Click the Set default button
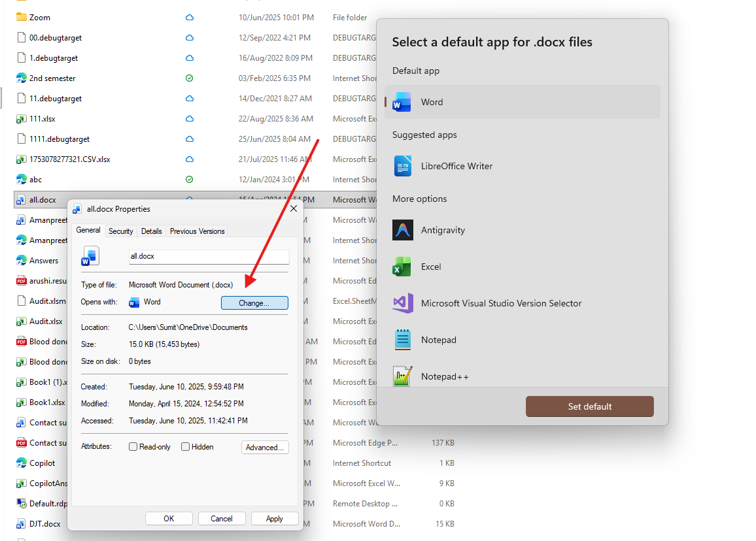 [x=590, y=406]
